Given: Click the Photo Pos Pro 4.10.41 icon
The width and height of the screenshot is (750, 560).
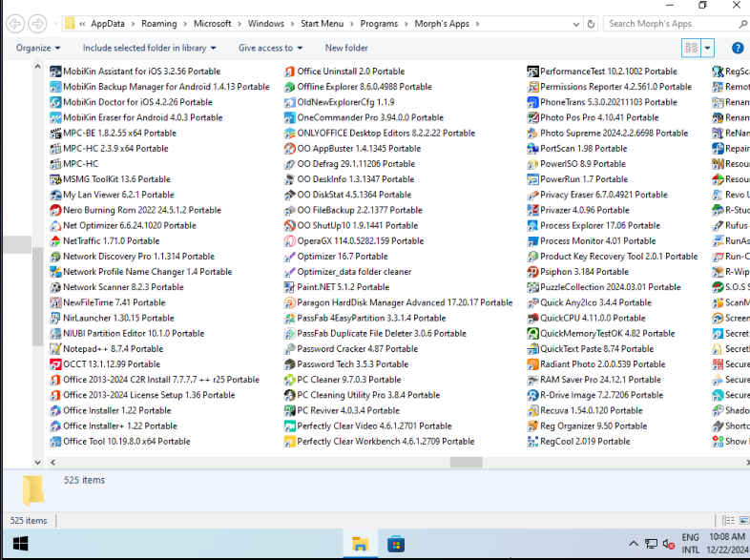Looking at the screenshot, I should [532, 117].
